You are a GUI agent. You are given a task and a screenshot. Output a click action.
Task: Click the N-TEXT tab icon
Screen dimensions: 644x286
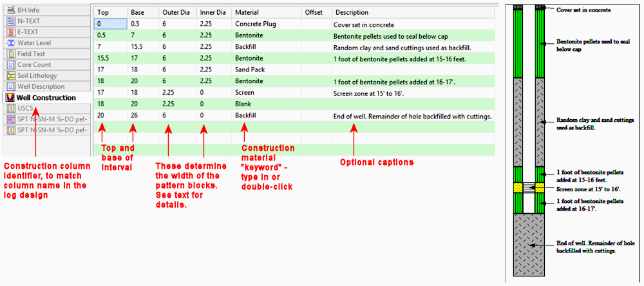[x=12, y=21]
